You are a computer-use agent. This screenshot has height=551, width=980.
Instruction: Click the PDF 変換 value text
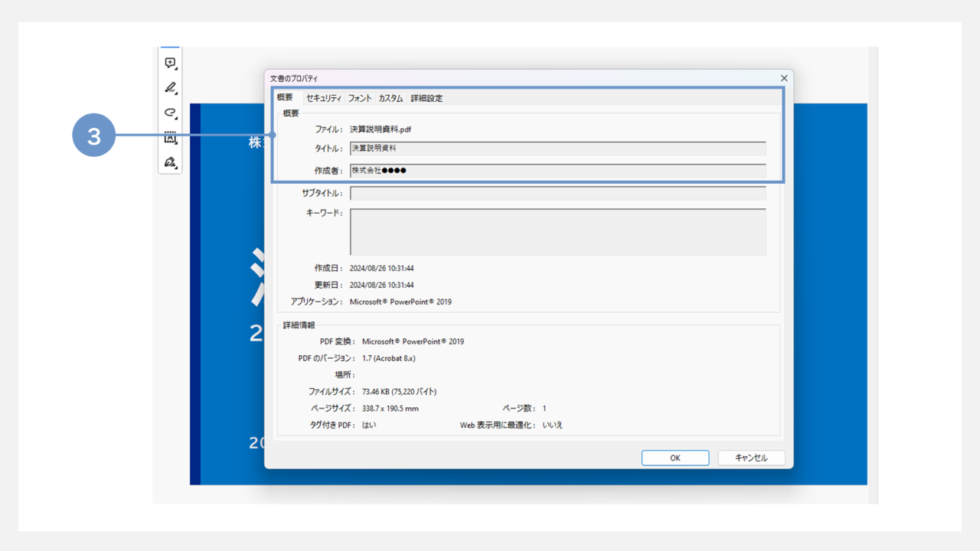point(413,341)
